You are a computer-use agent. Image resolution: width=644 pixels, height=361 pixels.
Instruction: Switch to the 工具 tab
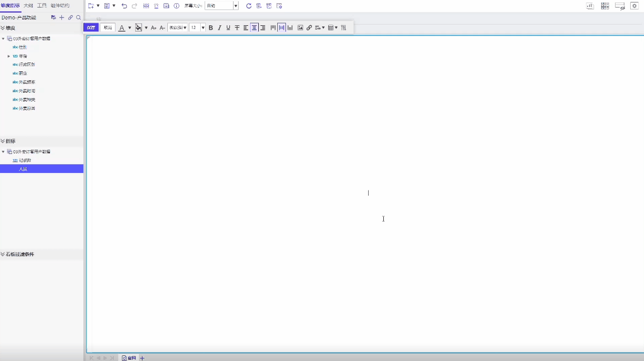click(x=42, y=5)
